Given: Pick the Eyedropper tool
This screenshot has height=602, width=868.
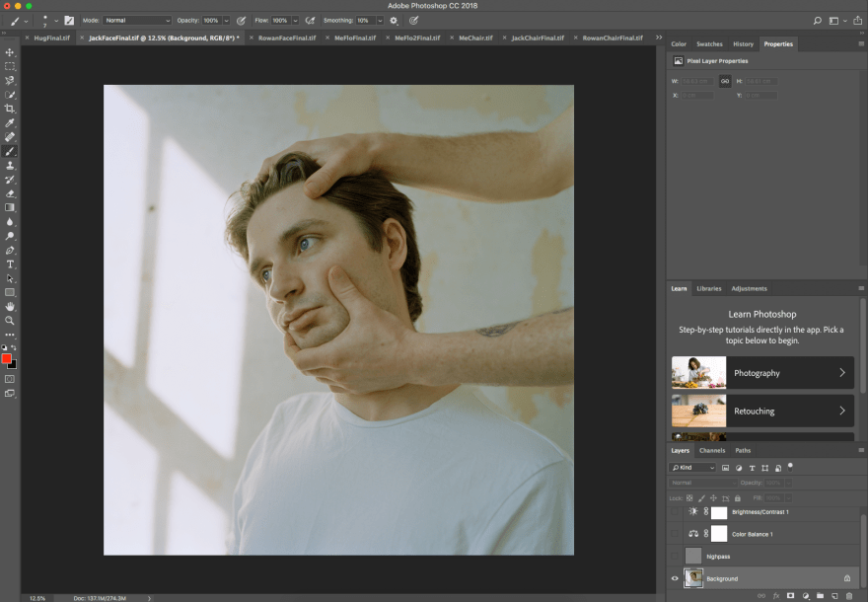Looking at the screenshot, I should 10,123.
